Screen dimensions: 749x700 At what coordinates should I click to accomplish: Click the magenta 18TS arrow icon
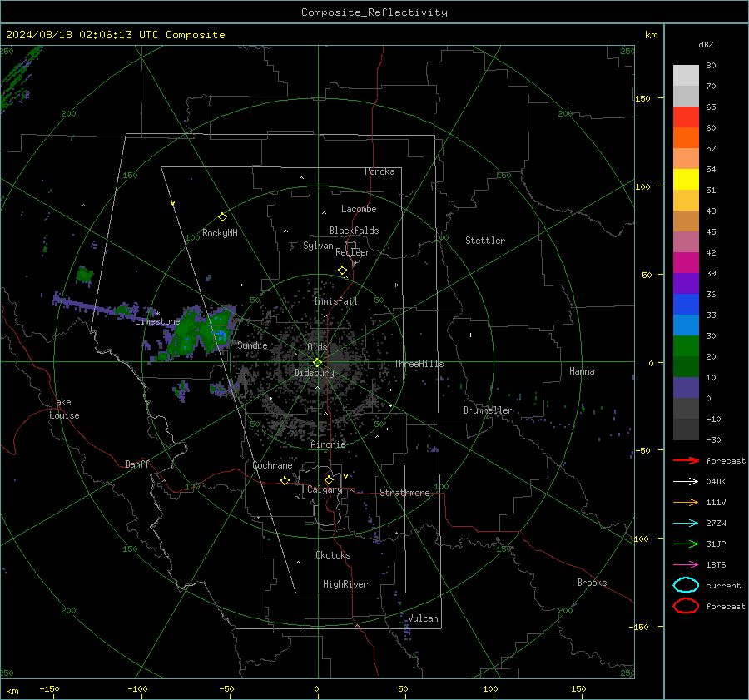click(x=686, y=565)
